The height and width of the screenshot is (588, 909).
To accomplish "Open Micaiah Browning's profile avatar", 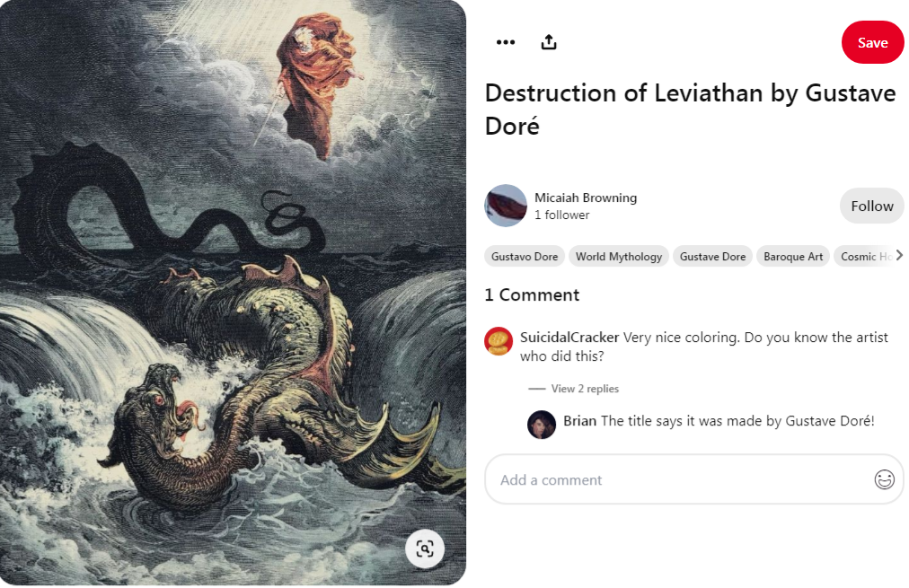I will tap(506, 206).
